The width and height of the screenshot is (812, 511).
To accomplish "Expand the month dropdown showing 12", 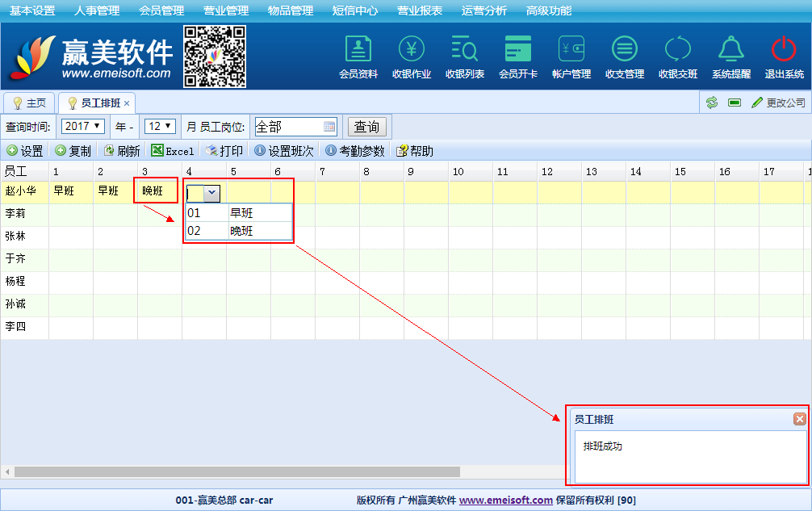I will (x=159, y=127).
